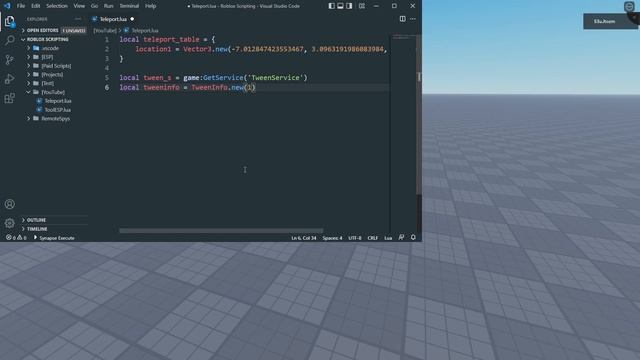Open the Manage gear icon
This screenshot has height=360, width=640.
[9, 223]
